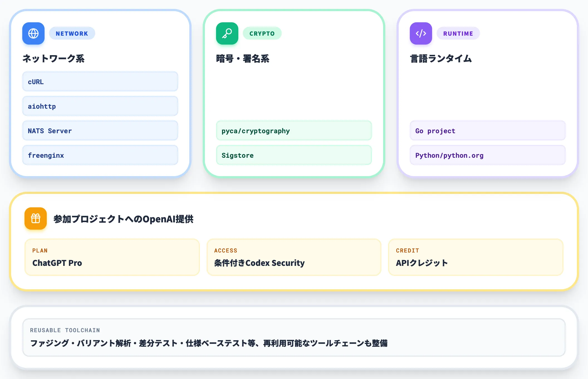Open the Go project item
This screenshot has height=379, width=588.
(x=488, y=131)
